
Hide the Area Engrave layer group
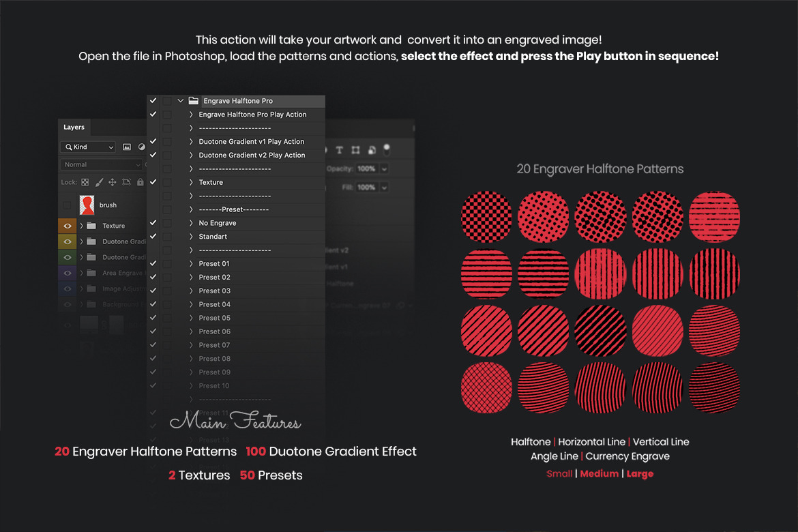coord(67,273)
